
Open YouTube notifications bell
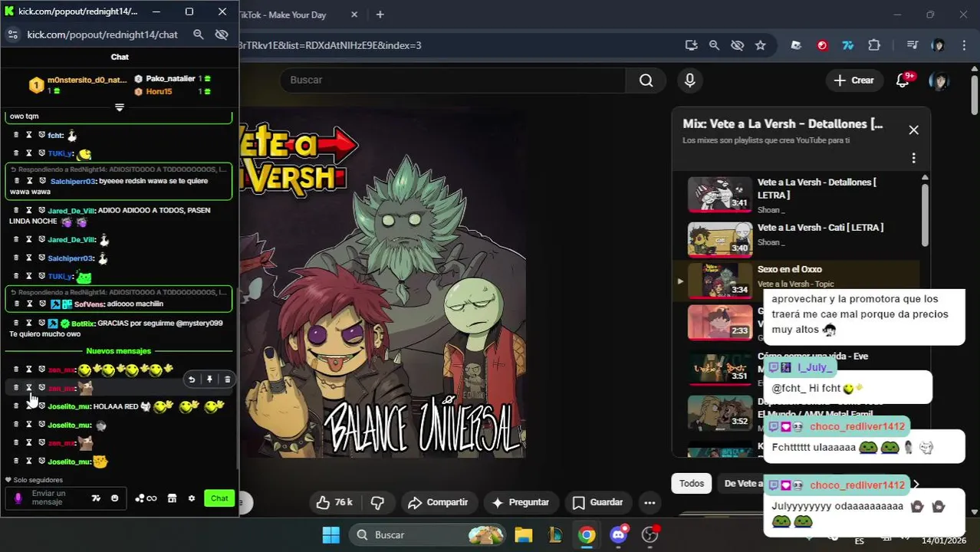click(x=903, y=80)
